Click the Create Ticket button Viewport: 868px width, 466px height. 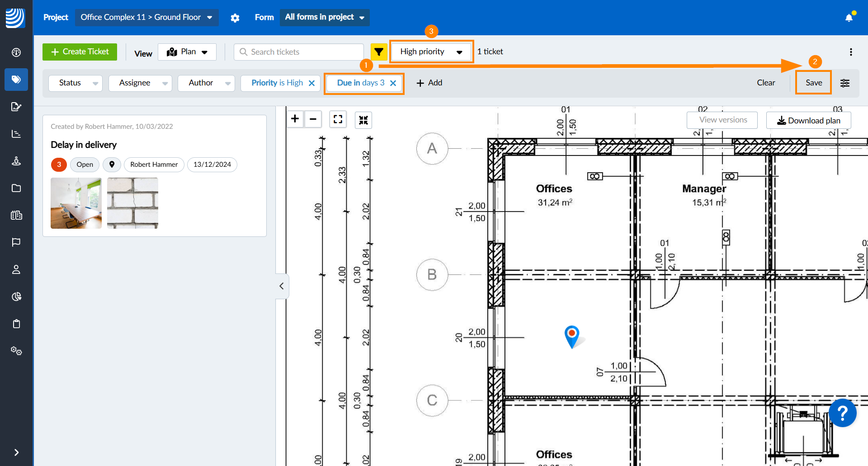click(80, 52)
